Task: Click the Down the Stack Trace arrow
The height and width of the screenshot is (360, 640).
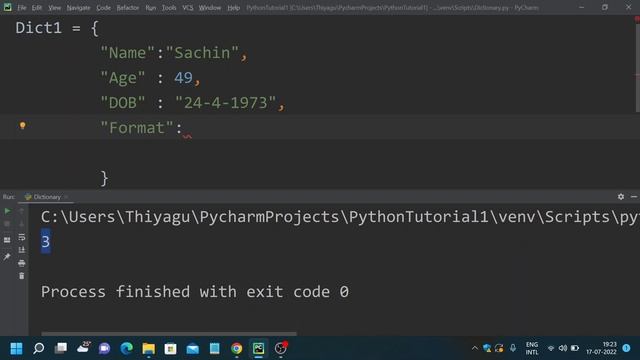Action: click(22, 224)
